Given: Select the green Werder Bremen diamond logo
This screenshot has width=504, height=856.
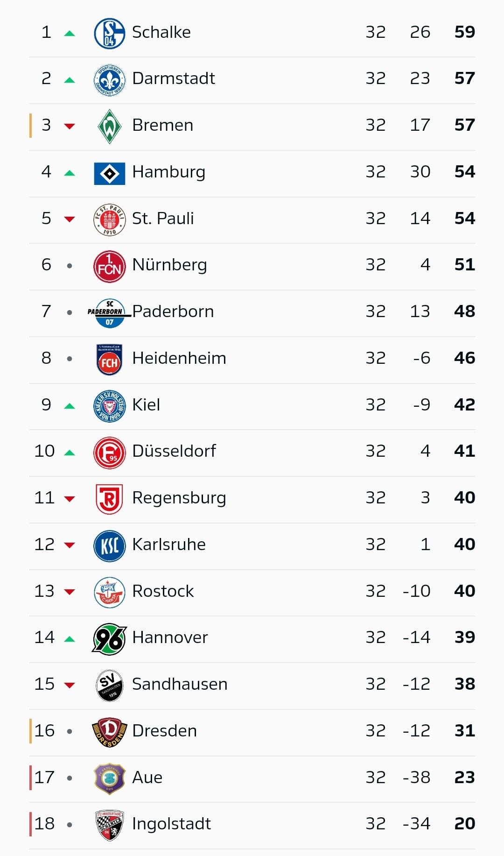Looking at the screenshot, I should pos(110,127).
